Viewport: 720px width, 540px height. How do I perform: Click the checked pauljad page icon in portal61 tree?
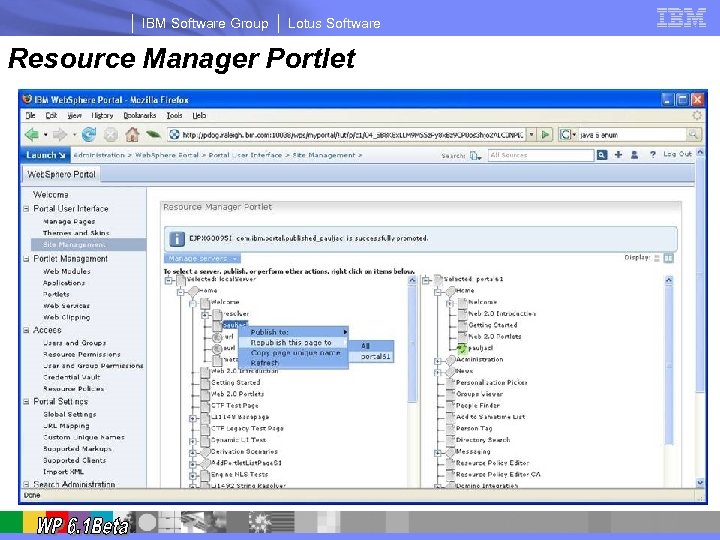coord(462,349)
